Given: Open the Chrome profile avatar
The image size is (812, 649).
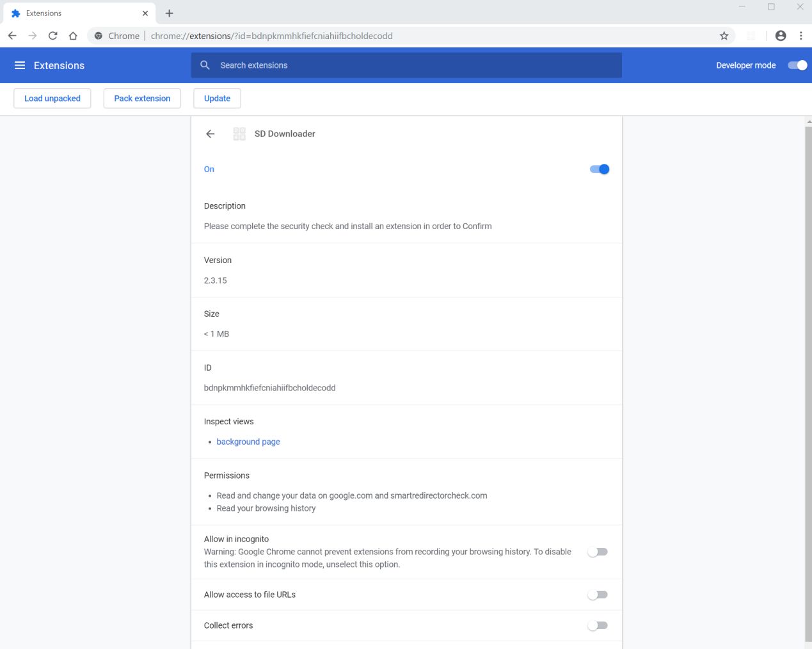Looking at the screenshot, I should click(x=781, y=36).
